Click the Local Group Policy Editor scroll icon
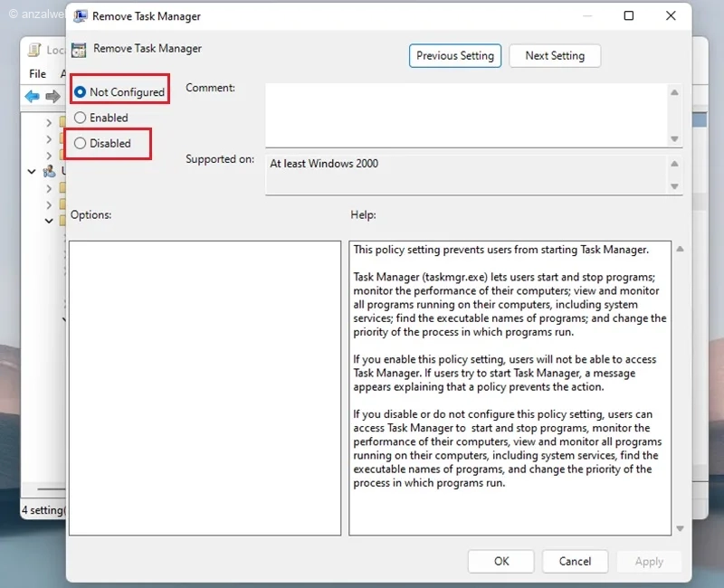The width and height of the screenshot is (724, 588). pos(34,51)
